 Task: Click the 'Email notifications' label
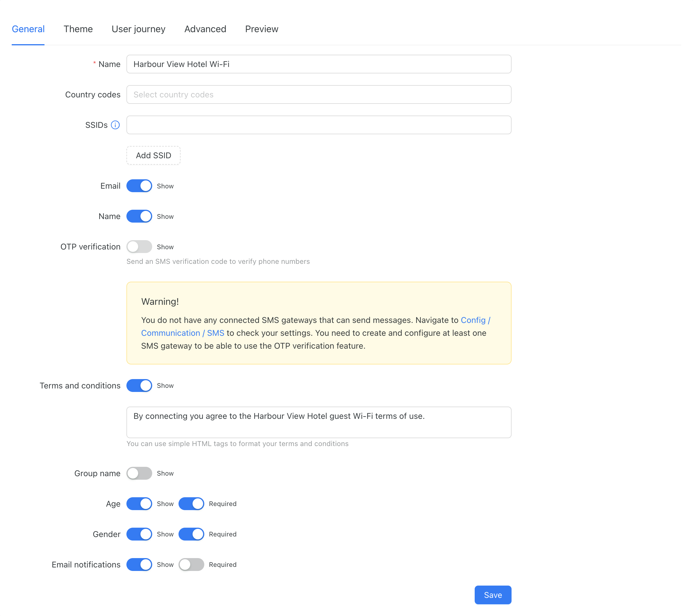coord(86,565)
